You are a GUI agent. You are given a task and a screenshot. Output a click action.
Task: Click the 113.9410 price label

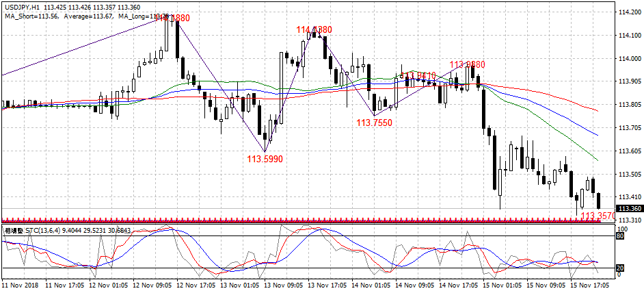point(418,75)
